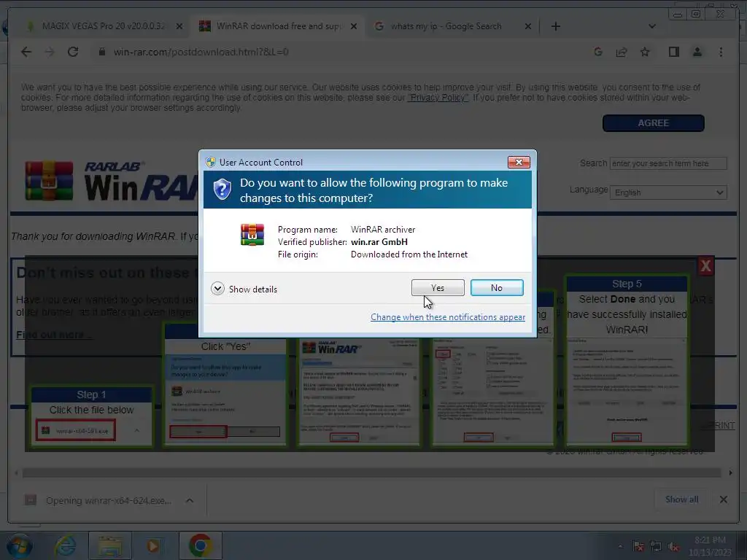
Task: Open Chrome profile icon
Action: coord(697,52)
